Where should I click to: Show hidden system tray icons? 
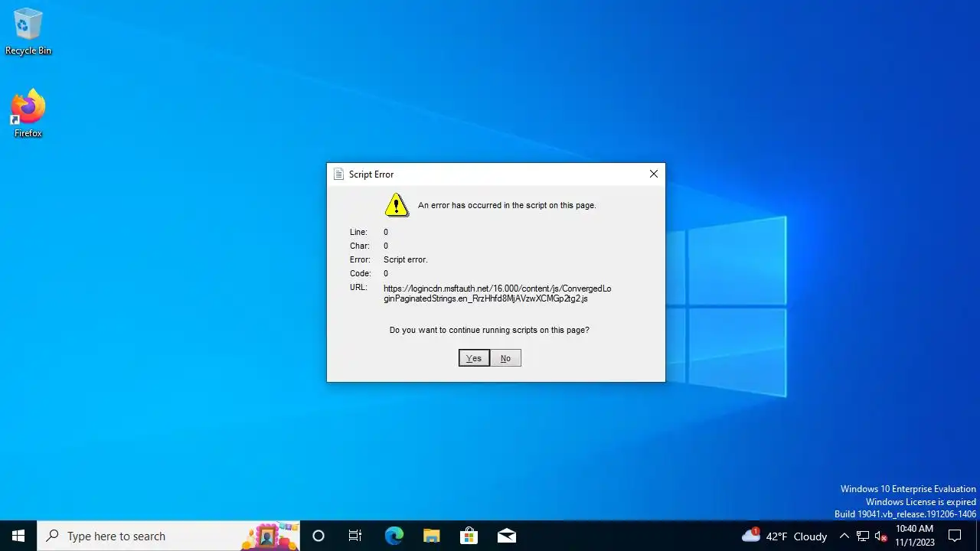pyautogui.click(x=844, y=536)
